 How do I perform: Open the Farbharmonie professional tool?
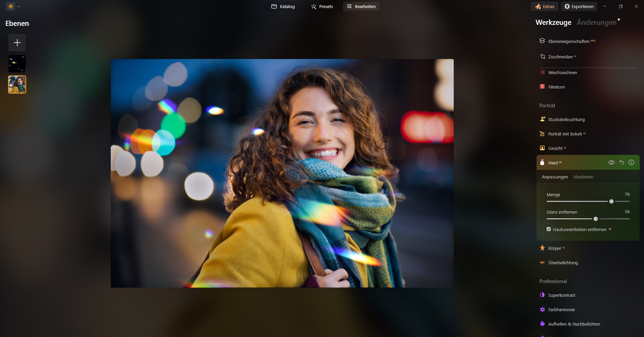(x=561, y=310)
